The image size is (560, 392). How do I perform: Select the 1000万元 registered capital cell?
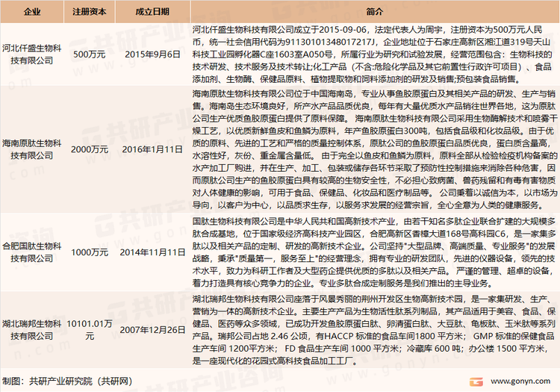(90, 252)
